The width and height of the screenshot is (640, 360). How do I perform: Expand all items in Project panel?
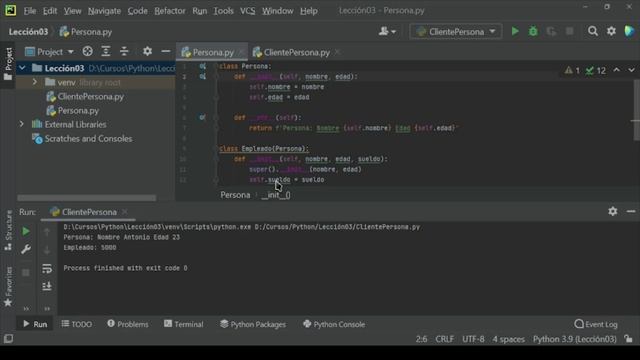[106, 51]
